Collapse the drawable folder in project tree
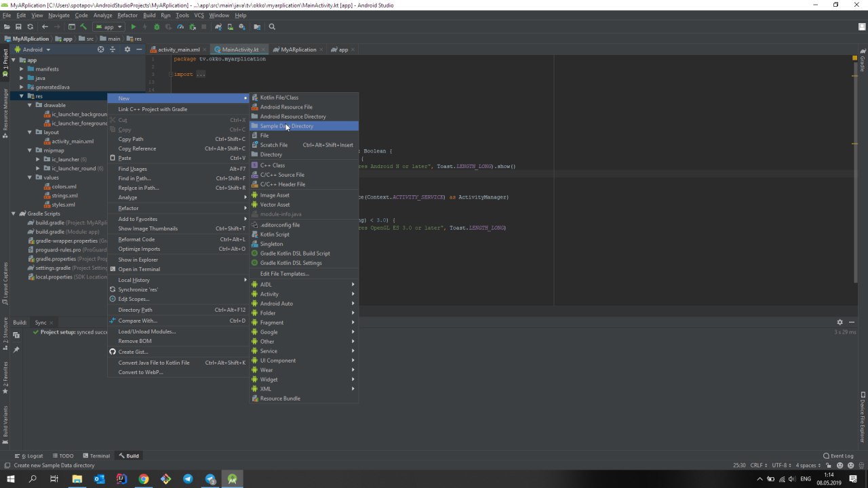This screenshot has height=488, width=868. click(30, 105)
